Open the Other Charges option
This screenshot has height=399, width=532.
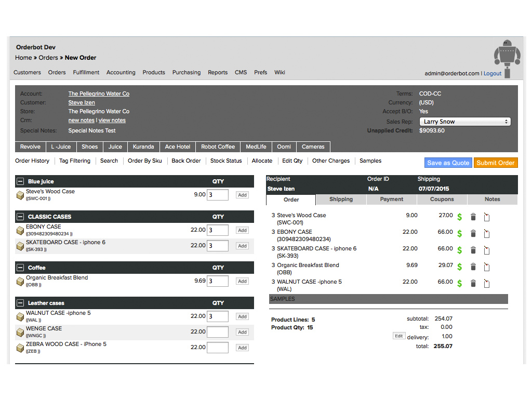click(x=331, y=161)
